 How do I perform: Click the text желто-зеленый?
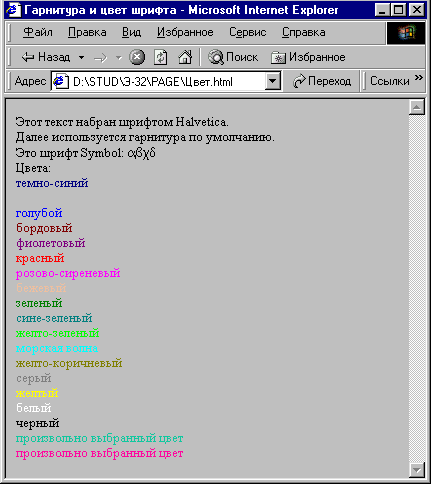[x=57, y=333]
